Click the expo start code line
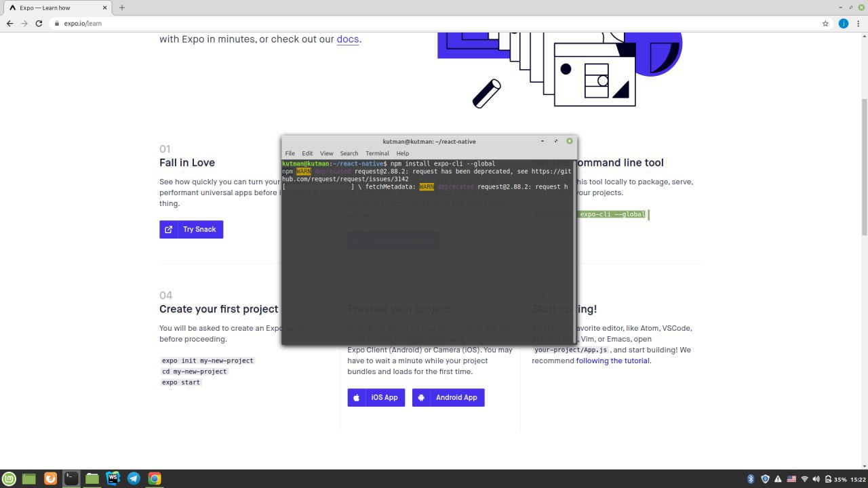Viewport: 868px width, 488px height. tap(181, 382)
